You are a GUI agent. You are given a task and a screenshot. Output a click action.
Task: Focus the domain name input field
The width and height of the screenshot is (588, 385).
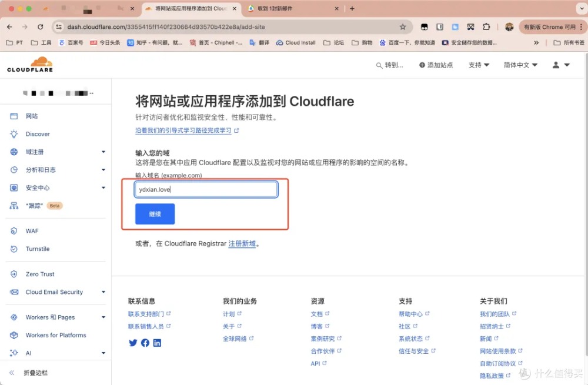coord(206,189)
